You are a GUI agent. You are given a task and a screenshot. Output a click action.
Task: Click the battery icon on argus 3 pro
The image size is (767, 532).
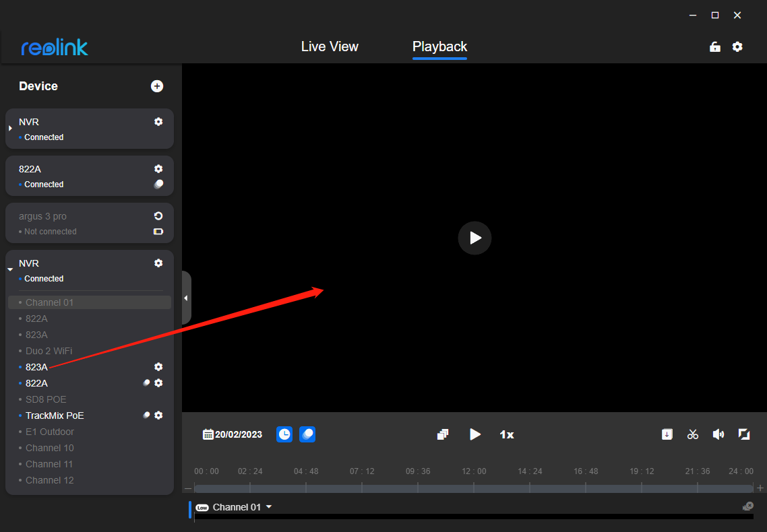[158, 232]
